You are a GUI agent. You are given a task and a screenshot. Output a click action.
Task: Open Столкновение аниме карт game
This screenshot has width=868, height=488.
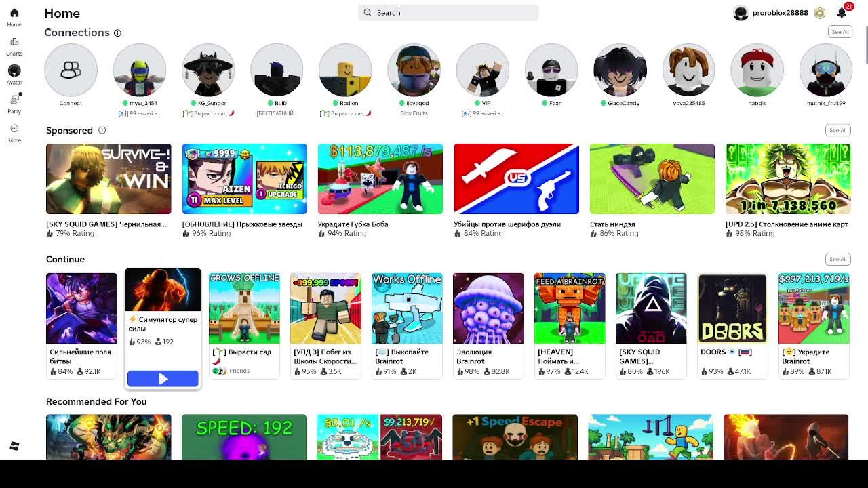(x=788, y=179)
